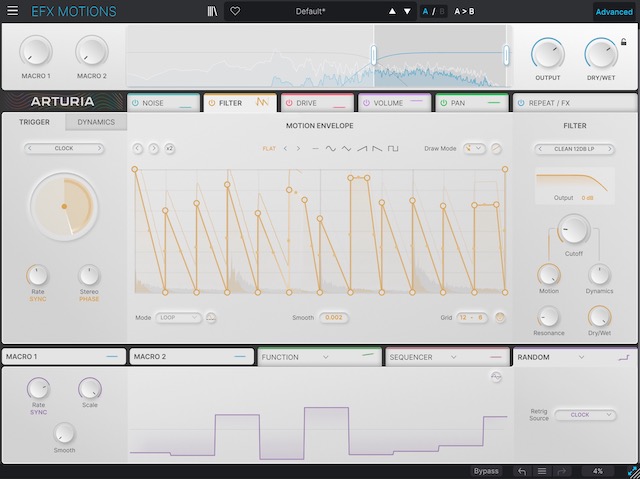
Task: Click the heart favorite preset icon
Action: coord(235,12)
